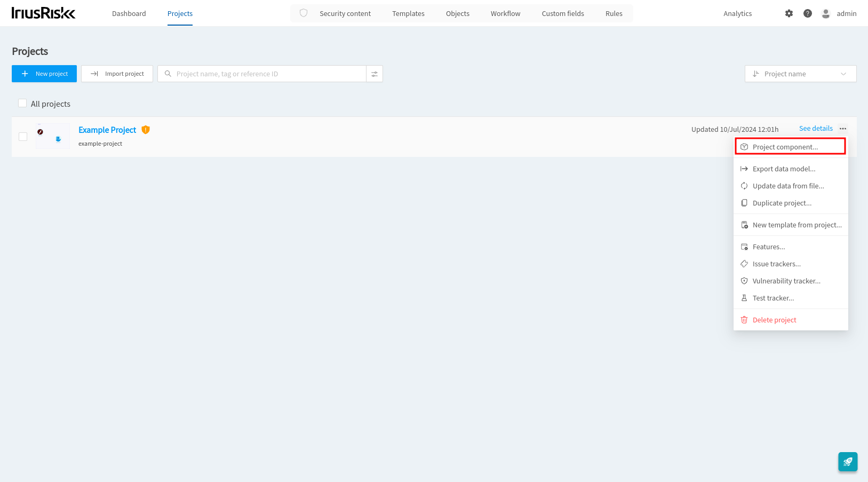This screenshot has height=482, width=868.
Task: Focus the project name search field
Action: (262, 74)
